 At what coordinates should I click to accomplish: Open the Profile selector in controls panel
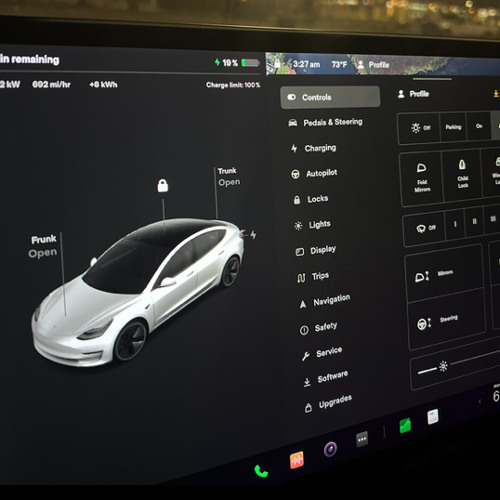click(413, 94)
